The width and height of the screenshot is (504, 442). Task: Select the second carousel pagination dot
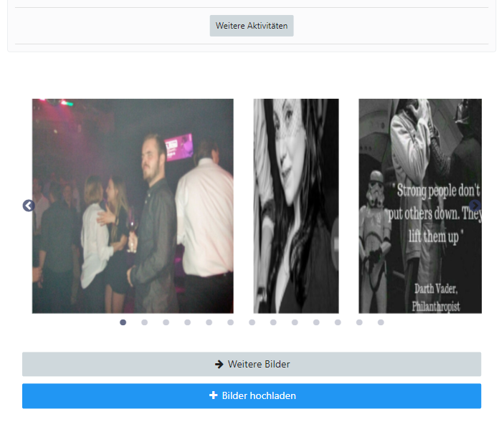pos(144,322)
